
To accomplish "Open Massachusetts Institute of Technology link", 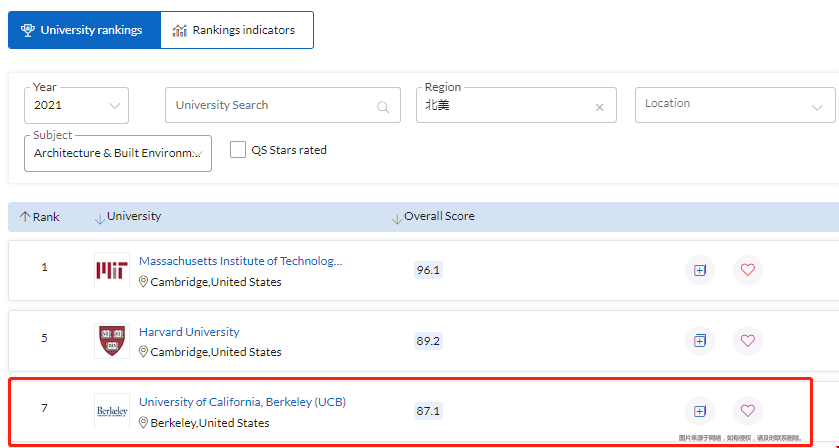I will click(x=240, y=261).
